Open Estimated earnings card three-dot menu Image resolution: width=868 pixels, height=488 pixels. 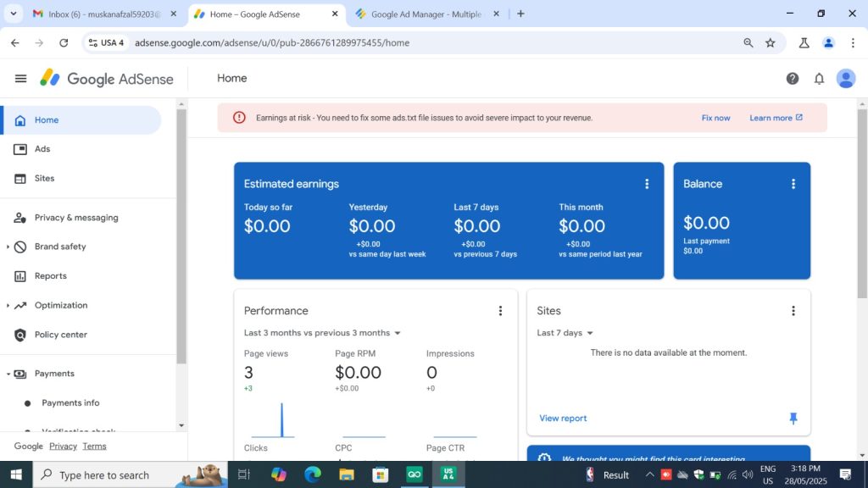pos(647,184)
